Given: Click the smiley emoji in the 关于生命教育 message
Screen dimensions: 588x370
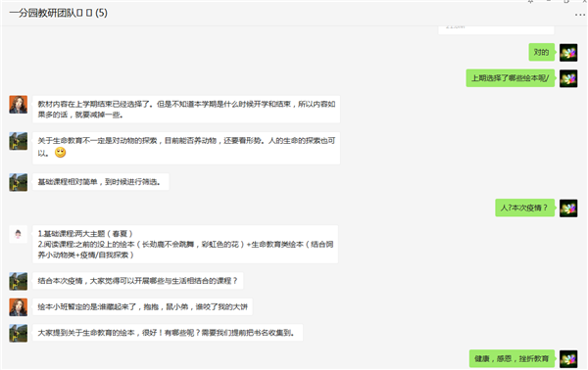Looking at the screenshot, I should (61, 153).
